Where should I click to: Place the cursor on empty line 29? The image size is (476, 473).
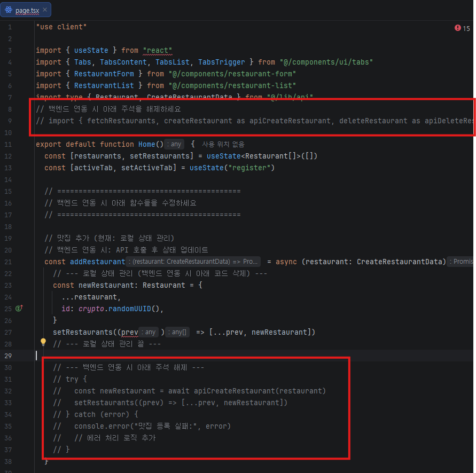[253, 356]
